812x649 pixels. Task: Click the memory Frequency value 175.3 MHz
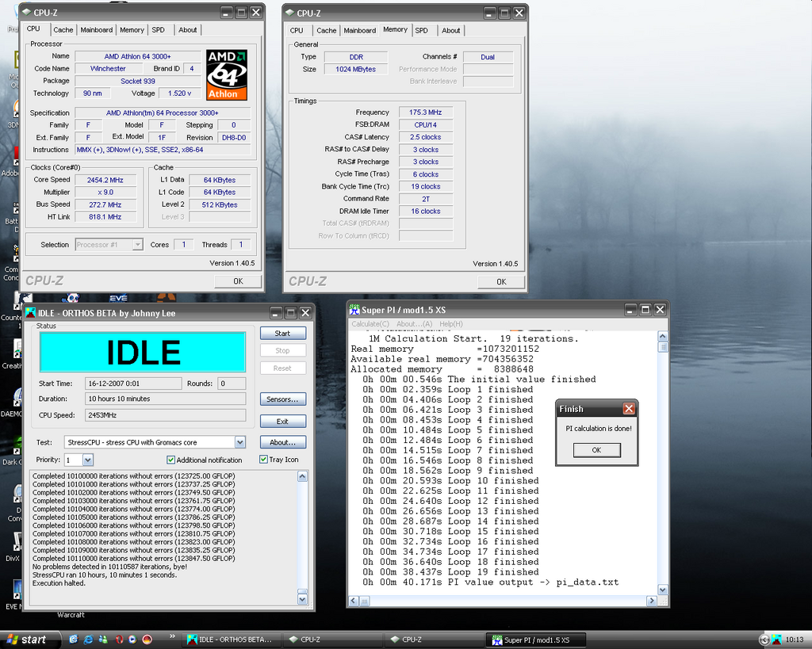(x=426, y=113)
